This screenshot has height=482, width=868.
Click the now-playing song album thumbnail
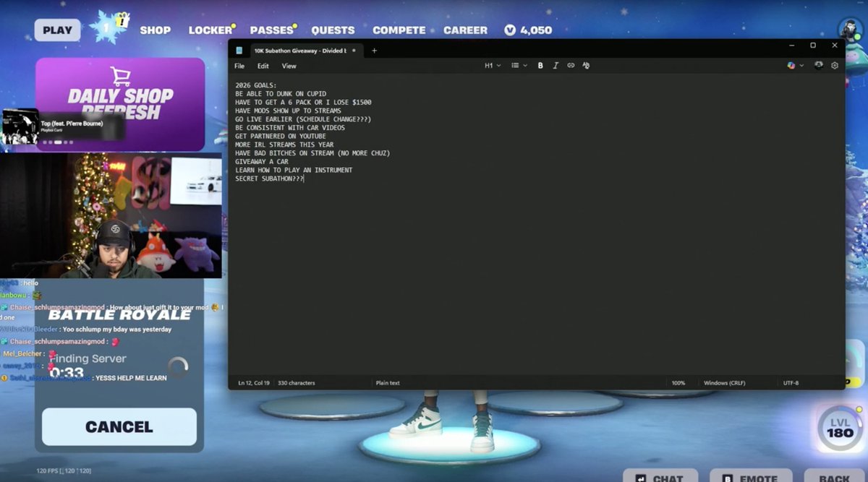click(21, 126)
